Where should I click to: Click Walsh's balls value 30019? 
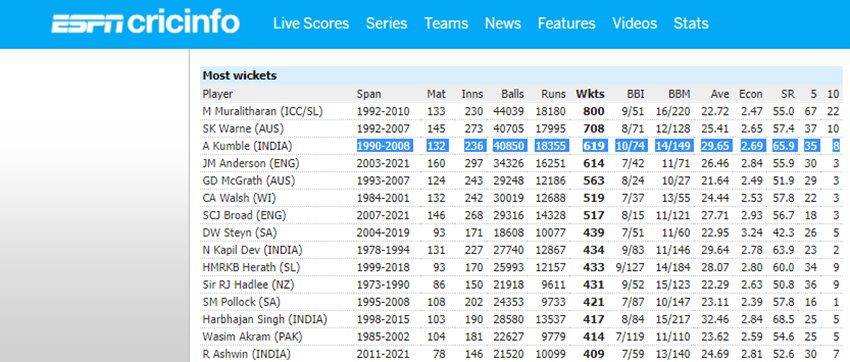coord(508,198)
